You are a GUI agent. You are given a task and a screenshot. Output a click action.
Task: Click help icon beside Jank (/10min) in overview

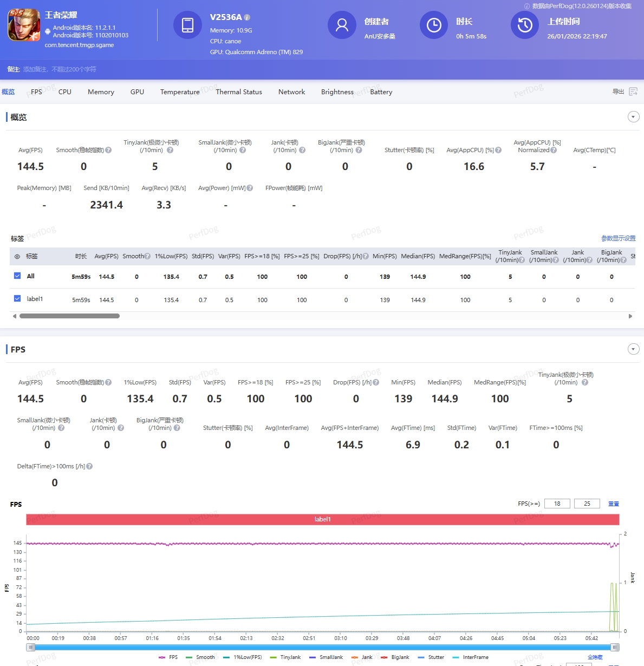(x=302, y=150)
